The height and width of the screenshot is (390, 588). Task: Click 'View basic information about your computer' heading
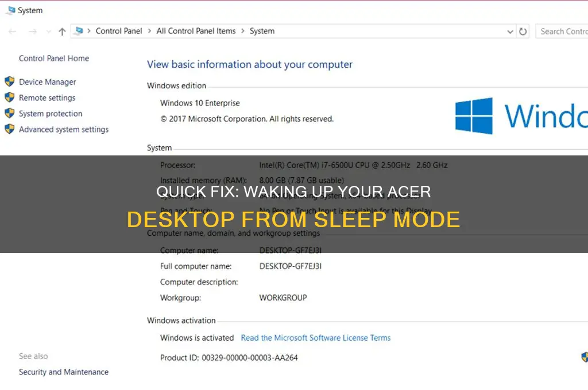tap(250, 64)
